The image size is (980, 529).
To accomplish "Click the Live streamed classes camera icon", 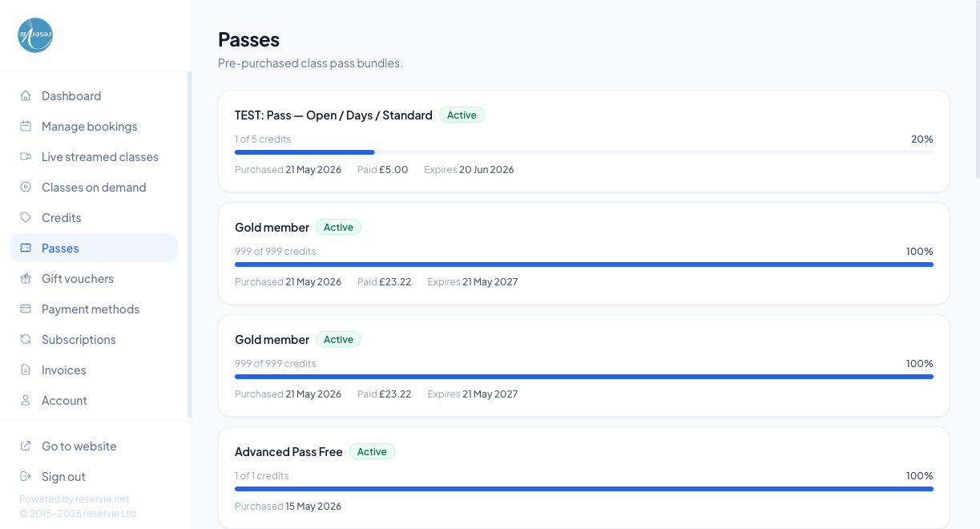I will pyautogui.click(x=26, y=156).
